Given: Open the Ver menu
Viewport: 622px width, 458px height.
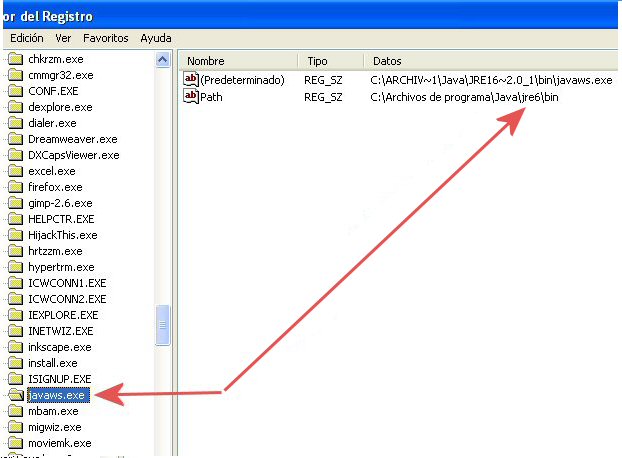Looking at the screenshot, I should (x=63, y=38).
